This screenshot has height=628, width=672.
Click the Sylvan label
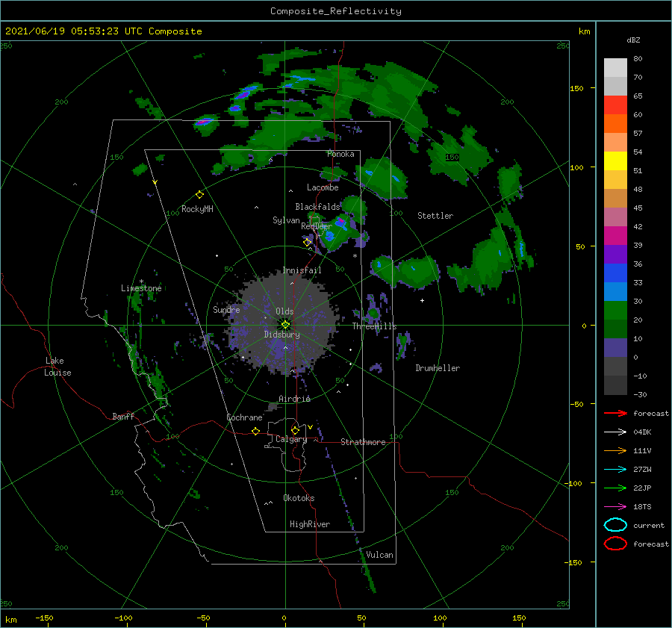[x=286, y=220]
